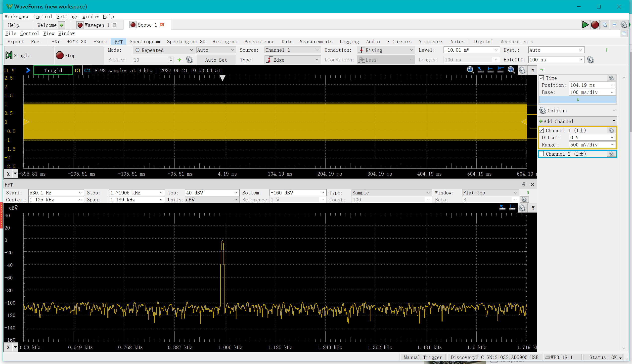The image size is (632, 364).
Task: Open the Channel 1 Range dropdown
Action: (x=612, y=145)
